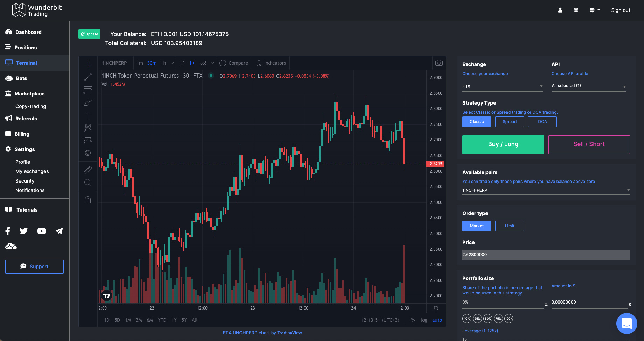Open the Compare symbol button

(234, 63)
